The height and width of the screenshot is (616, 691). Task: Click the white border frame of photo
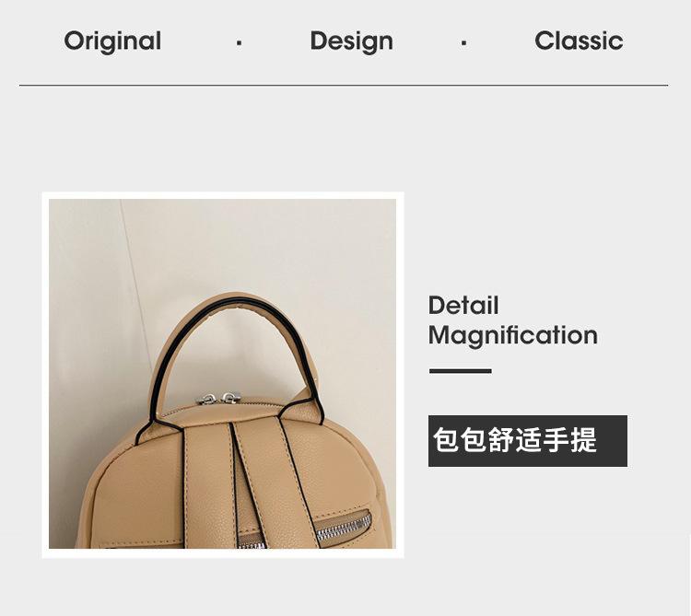point(223,195)
